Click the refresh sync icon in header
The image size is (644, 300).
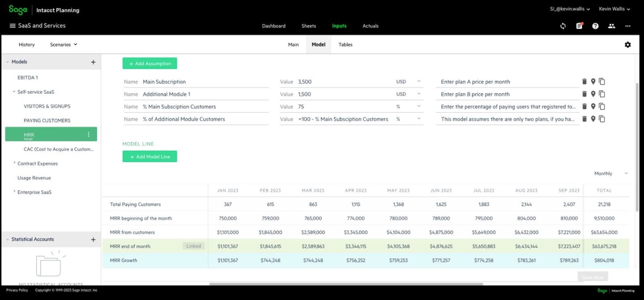[x=563, y=26]
